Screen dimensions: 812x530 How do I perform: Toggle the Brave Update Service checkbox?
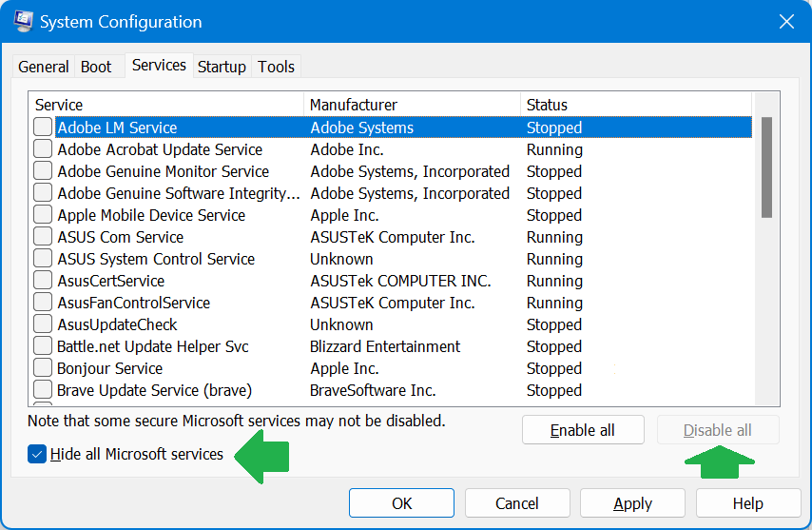coord(43,389)
